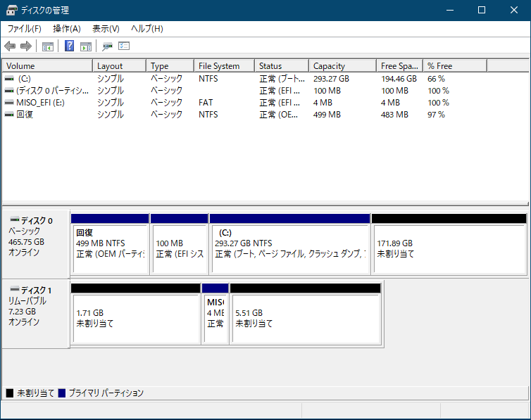Click the Disk Management title bar app icon
Viewport: 531px width, 420px height.
pos(12,10)
